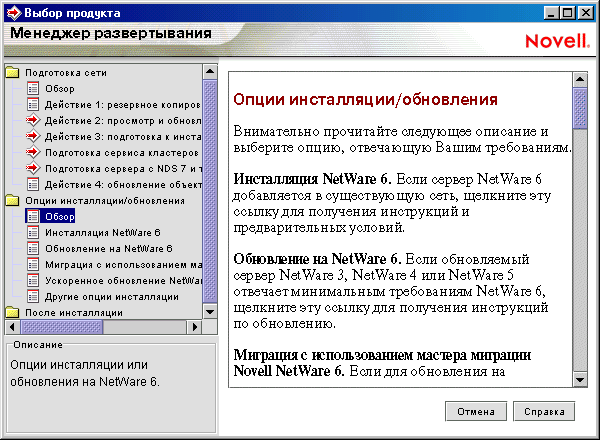Open Ускоренное обновление NetWare tree item
The width and height of the screenshot is (600, 440).
(123, 281)
